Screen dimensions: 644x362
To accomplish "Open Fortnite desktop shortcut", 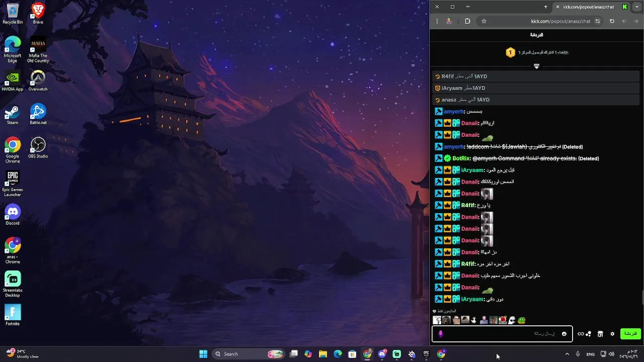I will [x=13, y=315].
